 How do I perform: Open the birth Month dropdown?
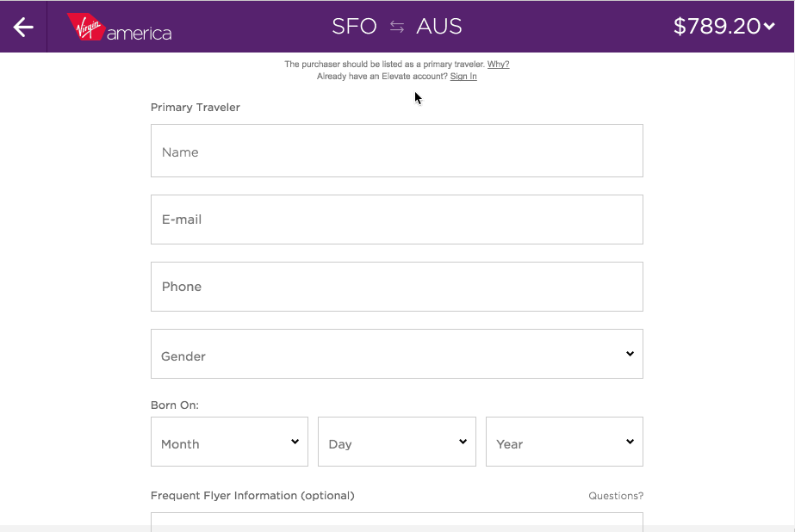point(229,442)
